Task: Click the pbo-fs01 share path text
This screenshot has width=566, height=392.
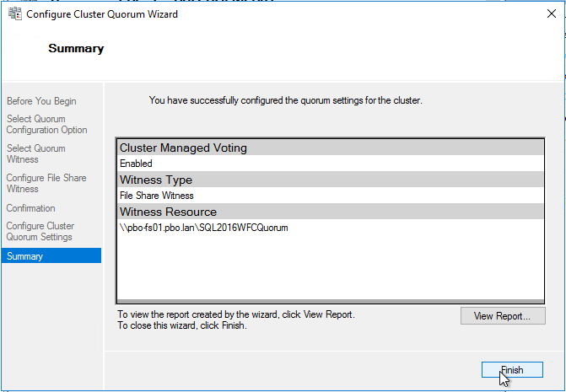Action: 204,228
